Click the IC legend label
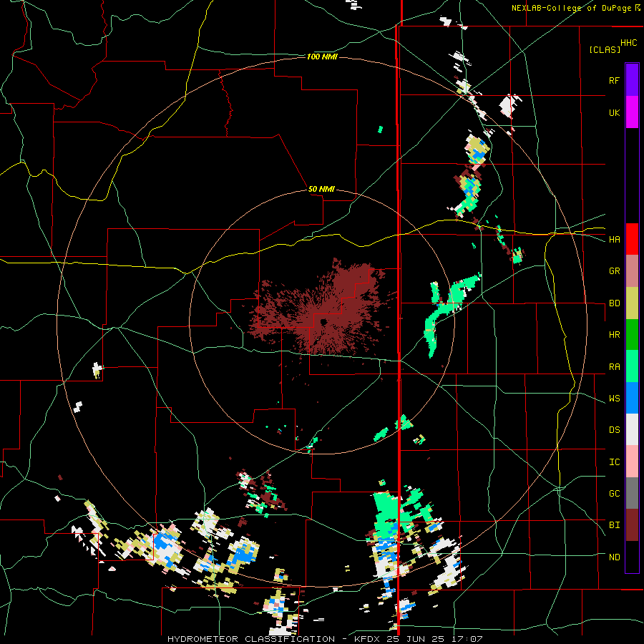644x644 pixels. (x=614, y=462)
